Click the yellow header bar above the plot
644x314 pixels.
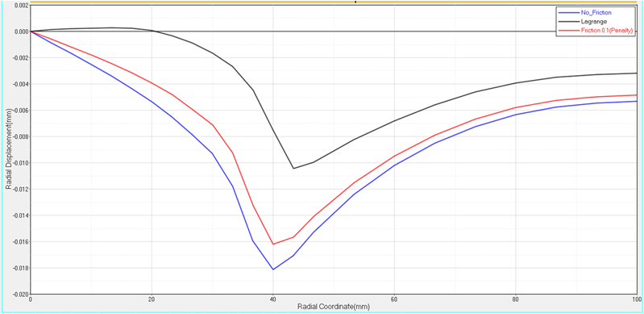[333, 2]
